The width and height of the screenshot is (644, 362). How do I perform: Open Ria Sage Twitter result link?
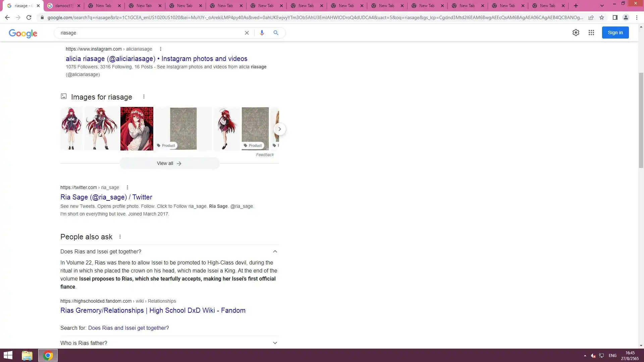pyautogui.click(x=106, y=197)
